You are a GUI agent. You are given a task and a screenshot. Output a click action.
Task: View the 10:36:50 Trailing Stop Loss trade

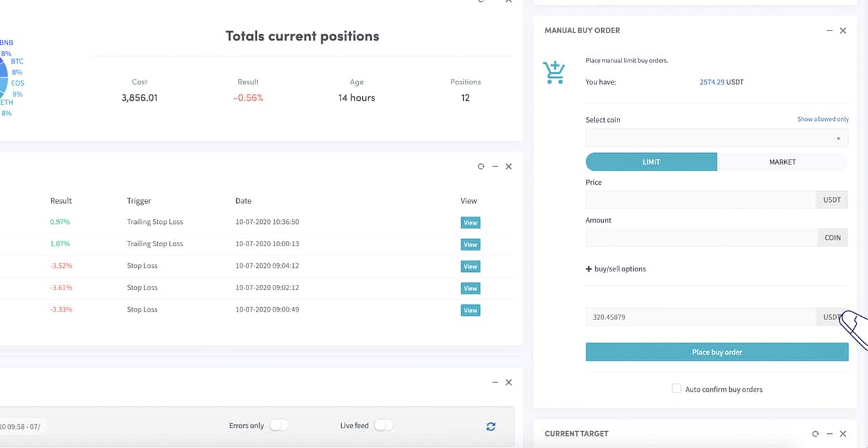pyautogui.click(x=471, y=223)
